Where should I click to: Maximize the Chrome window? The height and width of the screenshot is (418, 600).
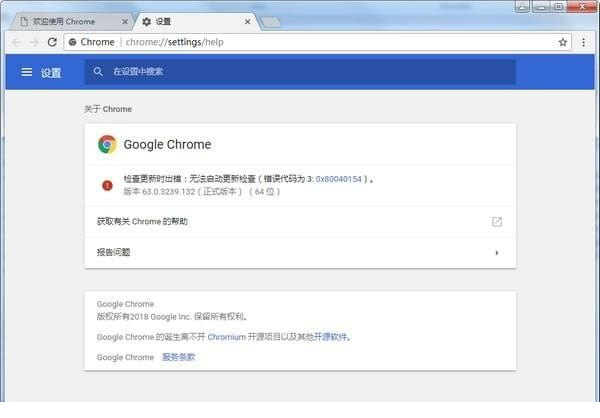point(558,7)
